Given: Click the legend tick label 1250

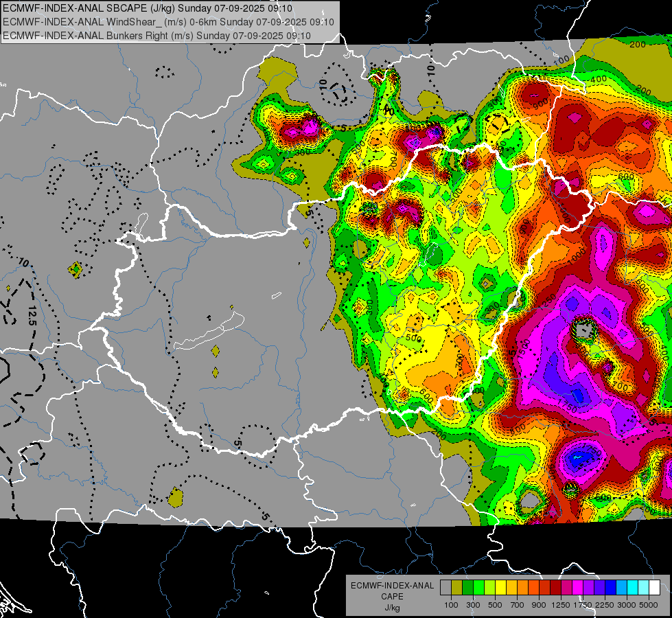Looking at the screenshot, I should click(x=561, y=605).
